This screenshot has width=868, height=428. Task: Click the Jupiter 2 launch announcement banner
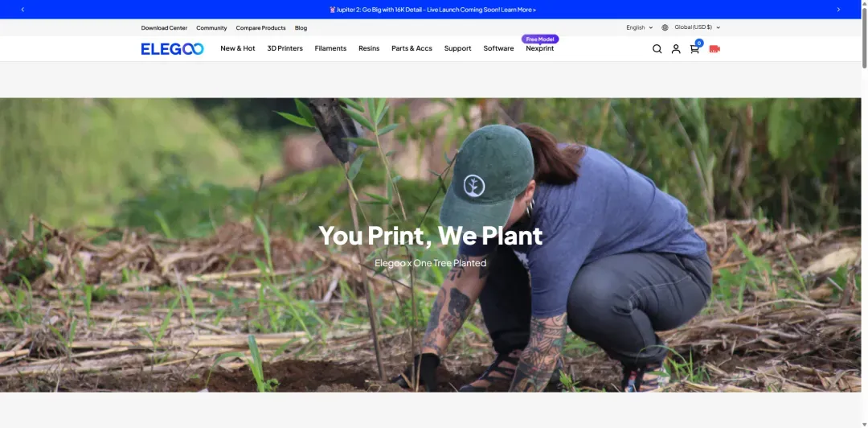click(432, 10)
